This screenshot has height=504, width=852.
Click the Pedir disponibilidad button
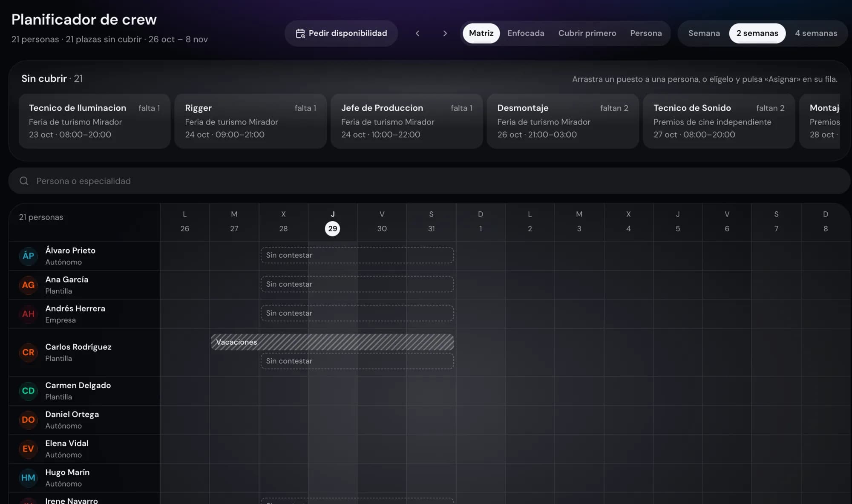(x=341, y=33)
